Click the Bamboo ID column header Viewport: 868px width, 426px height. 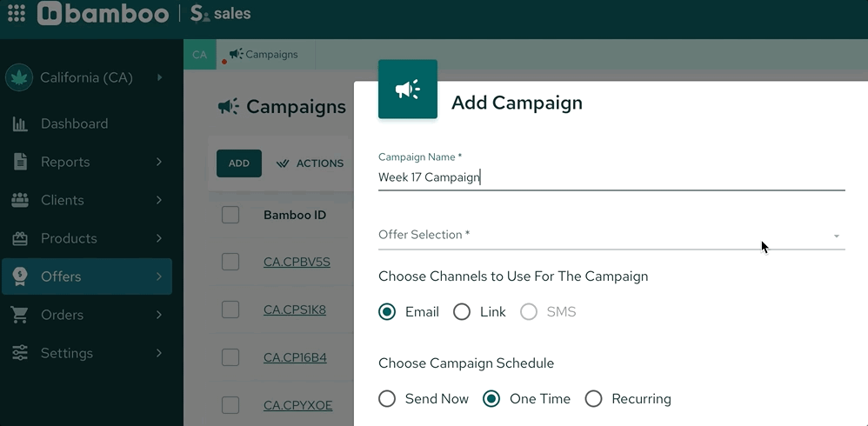pyautogui.click(x=295, y=215)
